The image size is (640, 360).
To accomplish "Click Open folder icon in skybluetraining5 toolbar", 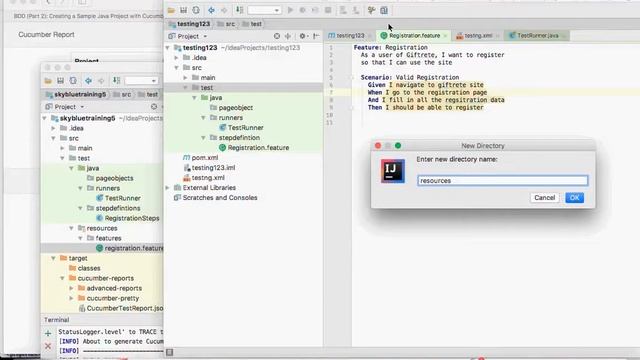I will point(48,81).
